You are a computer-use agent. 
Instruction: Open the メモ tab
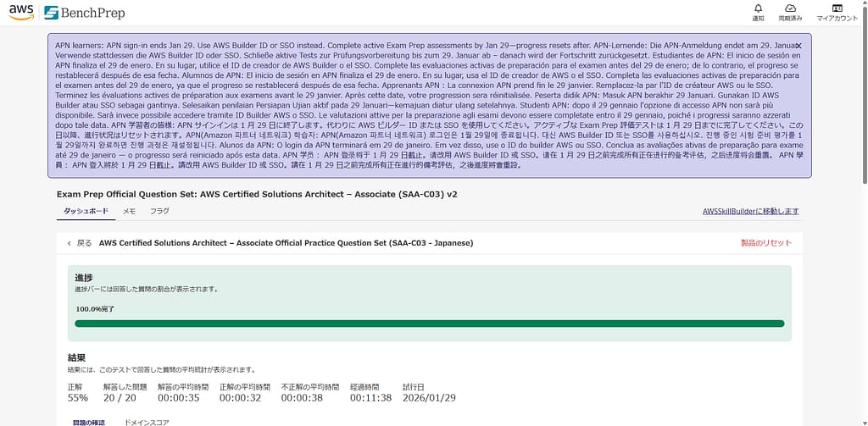[x=129, y=211]
